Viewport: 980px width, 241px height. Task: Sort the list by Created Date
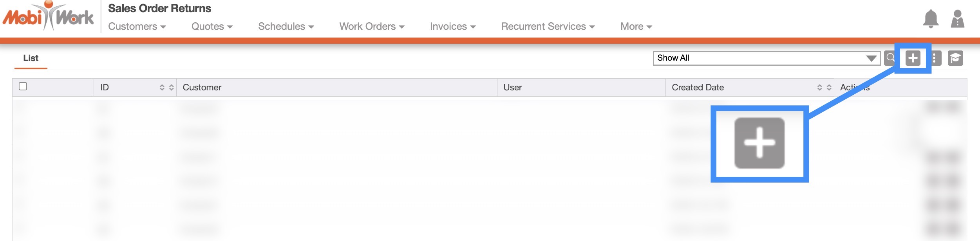click(x=824, y=87)
